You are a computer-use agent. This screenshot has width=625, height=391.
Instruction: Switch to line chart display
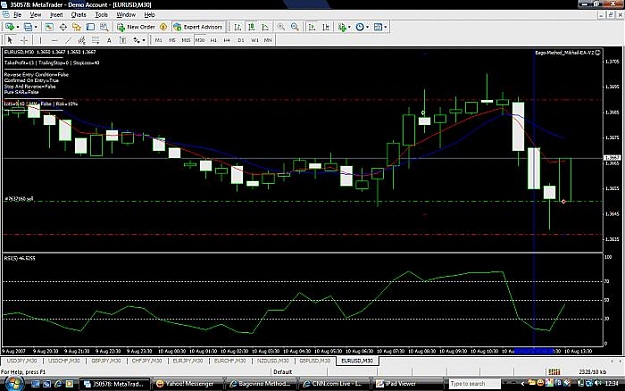tap(265, 27)
